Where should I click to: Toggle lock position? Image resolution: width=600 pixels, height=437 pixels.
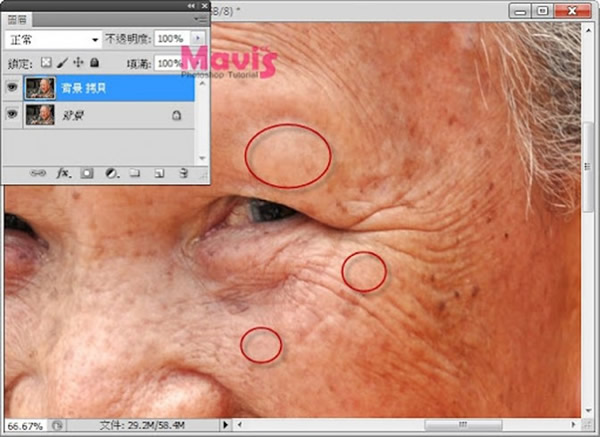coord(77,62)
